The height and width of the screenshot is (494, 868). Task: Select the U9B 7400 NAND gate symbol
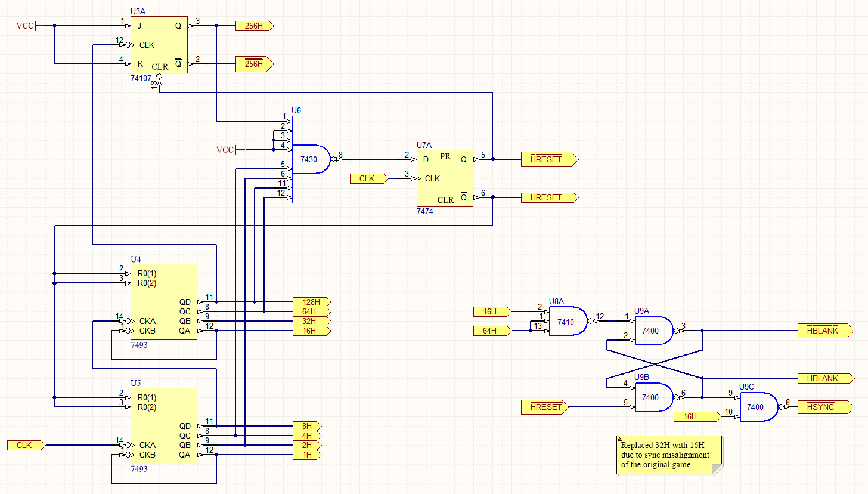coord(654,397)
